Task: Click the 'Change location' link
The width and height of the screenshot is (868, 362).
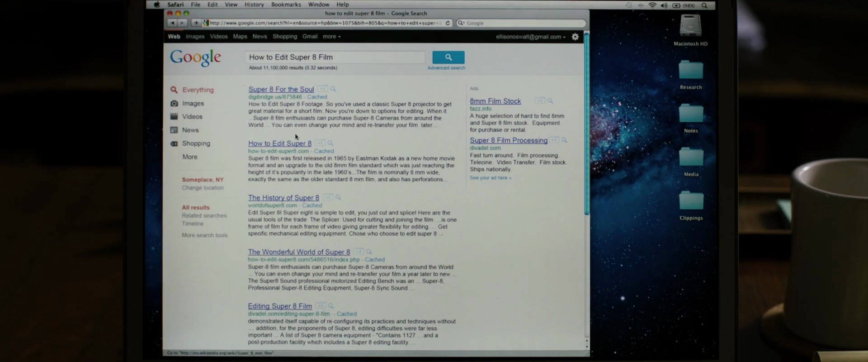Action: [x=203, y=188]
